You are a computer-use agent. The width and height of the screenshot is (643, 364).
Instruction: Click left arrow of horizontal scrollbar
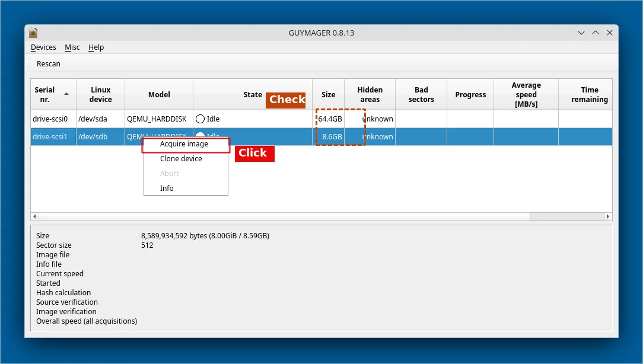point(34,216)
